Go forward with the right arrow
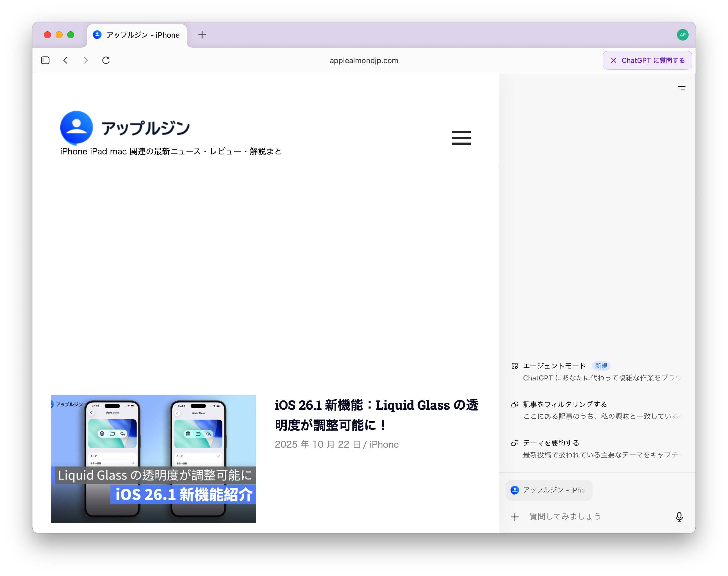The image size is (728, 576). tap(86, 60)
